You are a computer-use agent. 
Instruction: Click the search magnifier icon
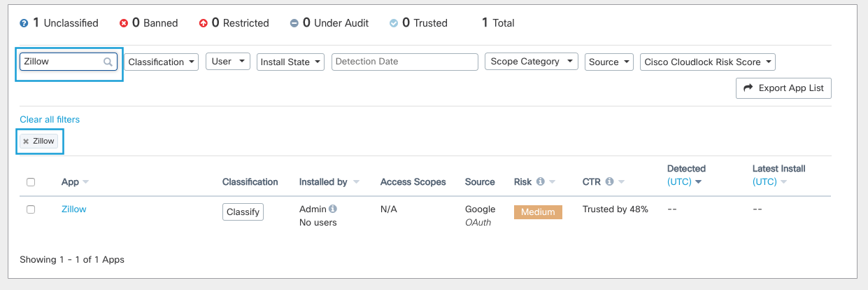tap(108, 62)
